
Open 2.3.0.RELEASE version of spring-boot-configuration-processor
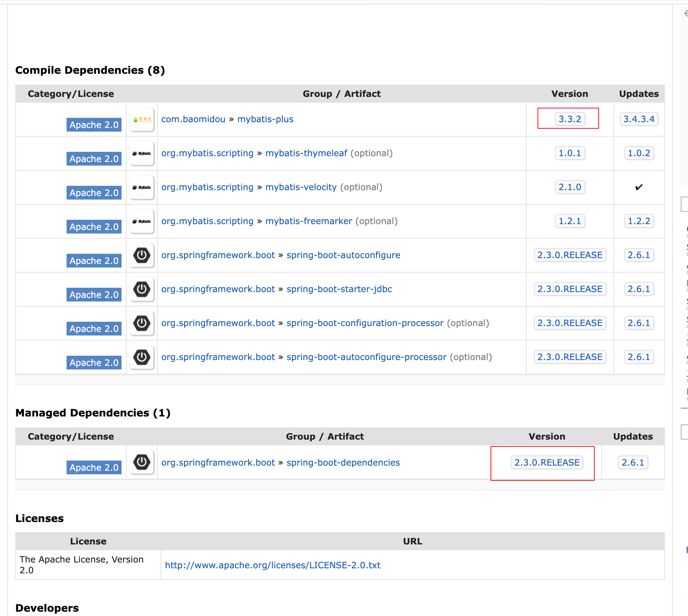pos(570,323)
